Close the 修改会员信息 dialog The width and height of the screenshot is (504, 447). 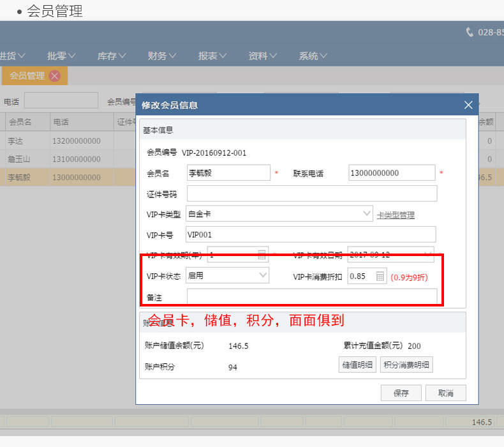tap(468, 105)
